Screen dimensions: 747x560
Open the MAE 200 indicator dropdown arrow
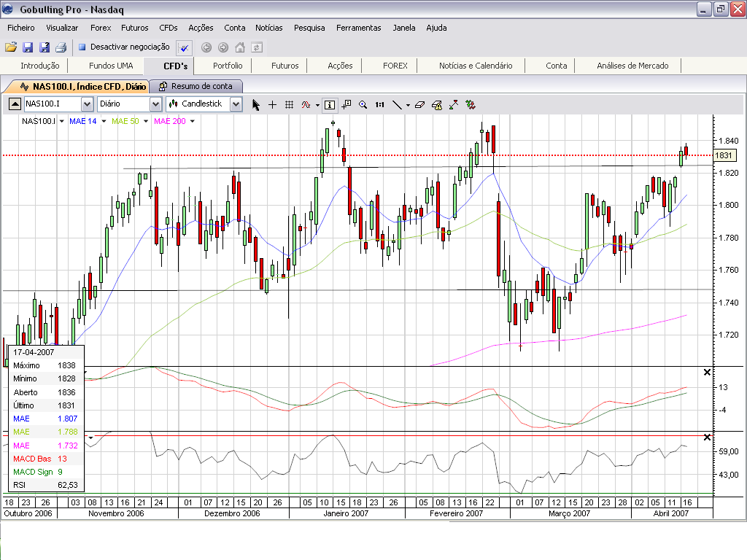pyautogui.click(x=192, y=121)
